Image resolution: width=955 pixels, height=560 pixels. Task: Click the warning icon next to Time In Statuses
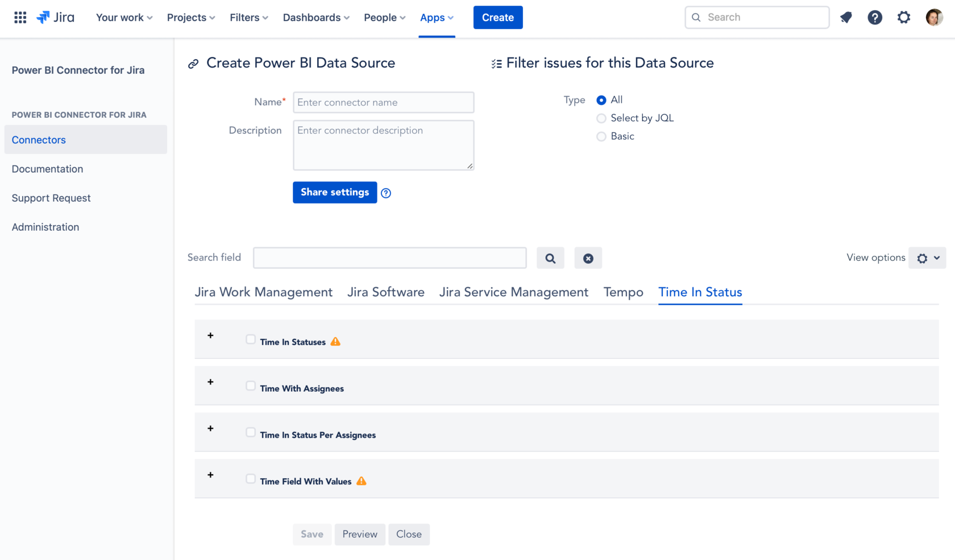pos(335,341)
